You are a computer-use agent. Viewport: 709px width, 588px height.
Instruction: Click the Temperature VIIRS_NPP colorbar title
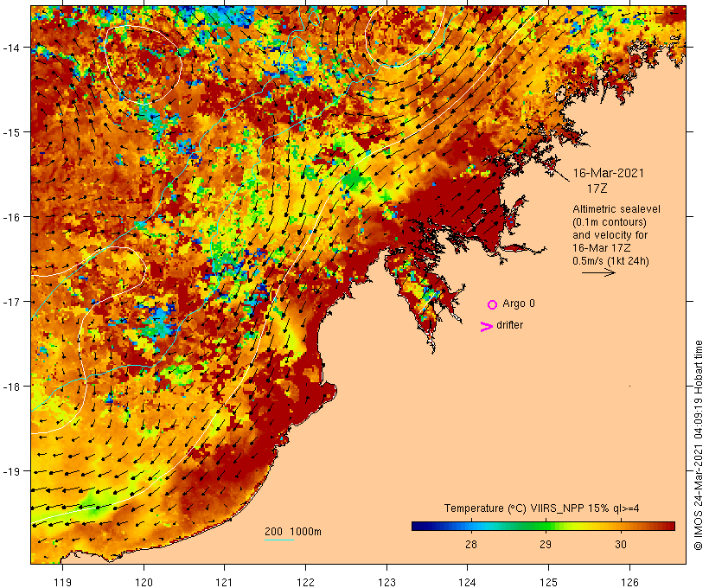542,508
